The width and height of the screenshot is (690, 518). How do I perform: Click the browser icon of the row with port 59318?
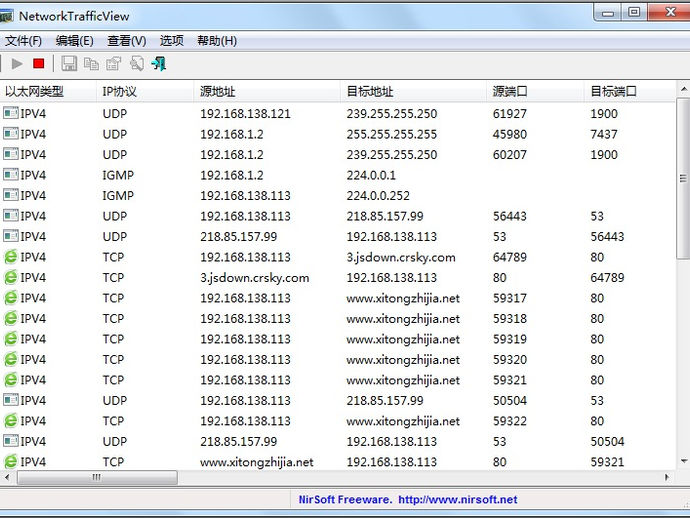[11, 318]
